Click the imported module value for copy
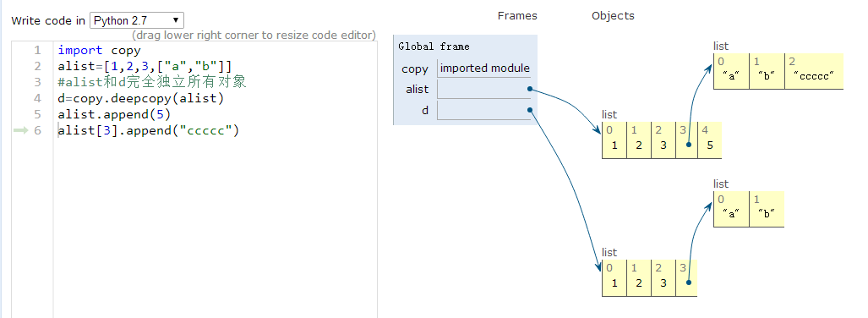 (x=484, y=69)
